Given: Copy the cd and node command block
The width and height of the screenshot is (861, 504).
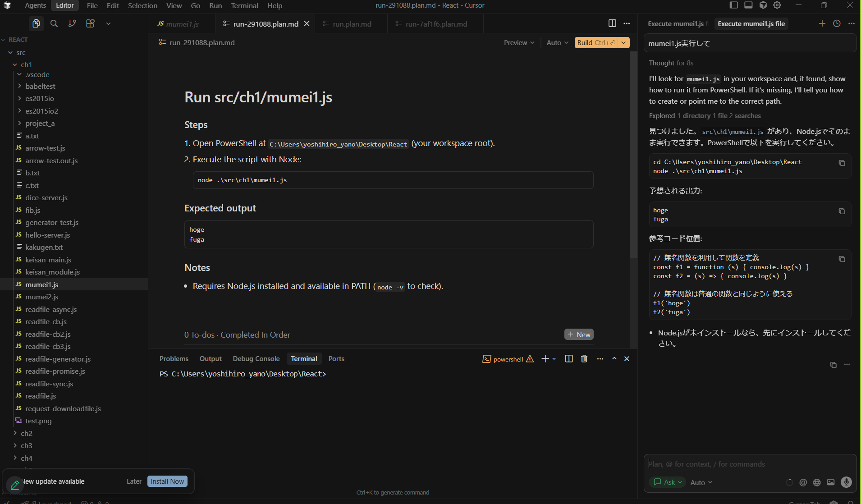Looking at the screenshot, I should [x=842, y=163].
